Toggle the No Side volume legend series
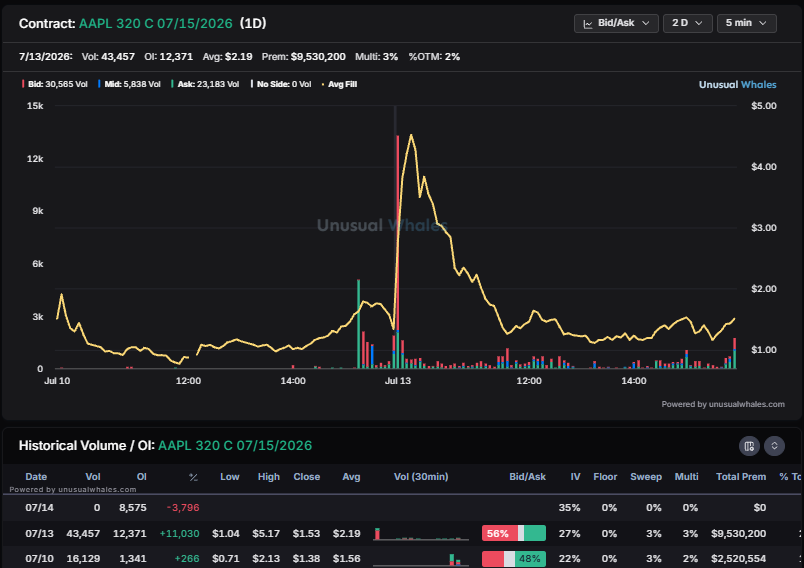This screenshot has width=804, height=568. coord(281,84)
